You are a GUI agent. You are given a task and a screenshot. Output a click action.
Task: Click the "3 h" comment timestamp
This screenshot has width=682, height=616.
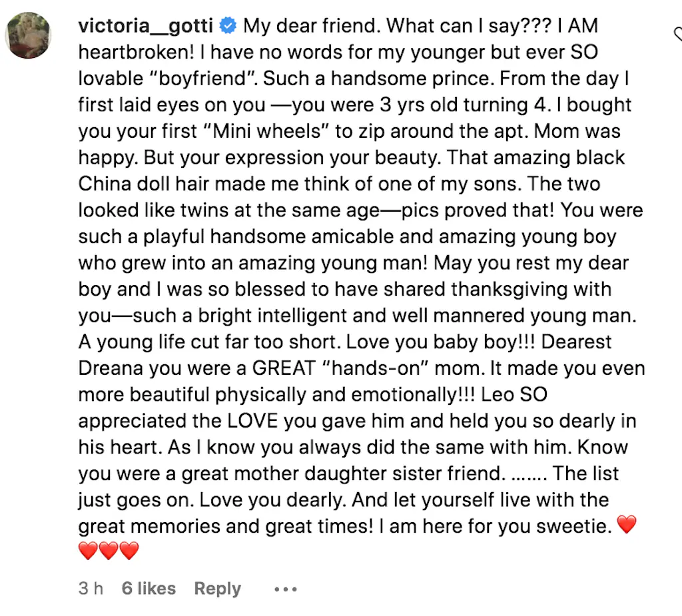(90, 589)
